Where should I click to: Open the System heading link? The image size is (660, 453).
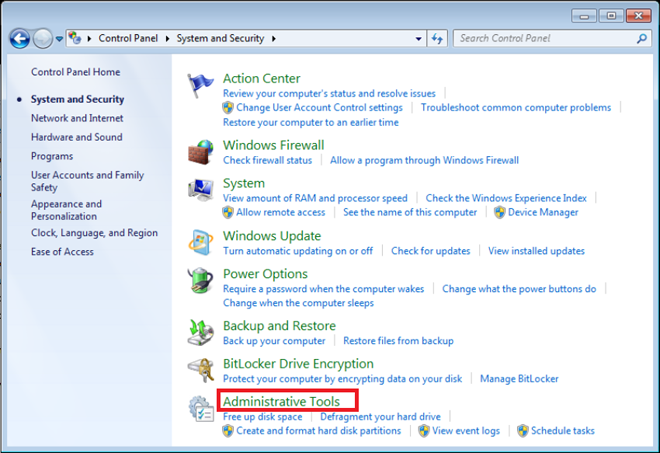coord(244,184)
